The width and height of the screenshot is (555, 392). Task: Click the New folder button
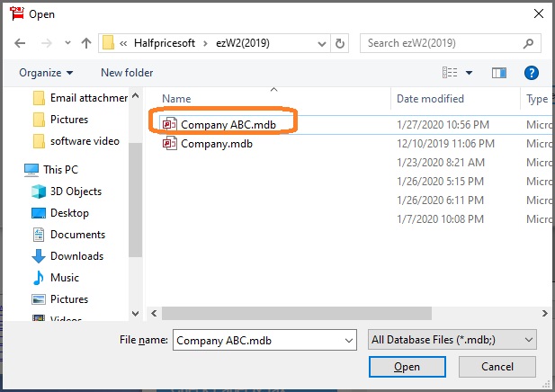click(127, 73)
